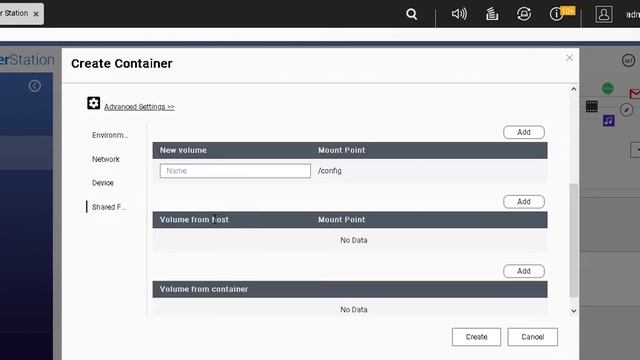Click the dialog vertical scrollbar thumb

573,240
